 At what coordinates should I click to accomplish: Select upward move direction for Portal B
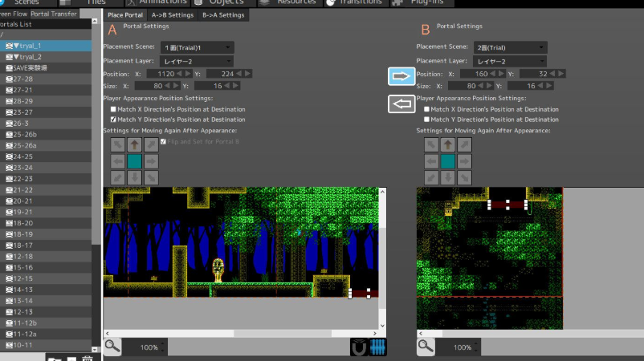[x=448, y=145]
